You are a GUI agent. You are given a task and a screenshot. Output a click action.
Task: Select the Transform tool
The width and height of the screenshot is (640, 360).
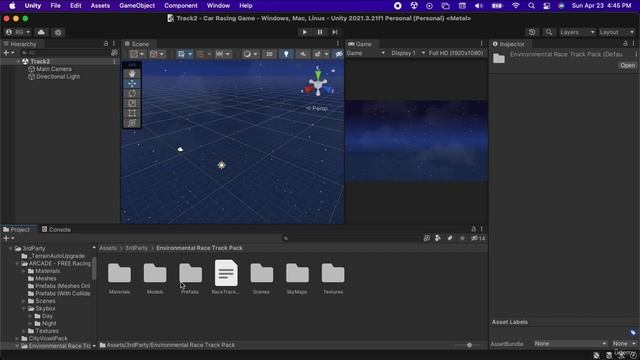coord(132,123)
